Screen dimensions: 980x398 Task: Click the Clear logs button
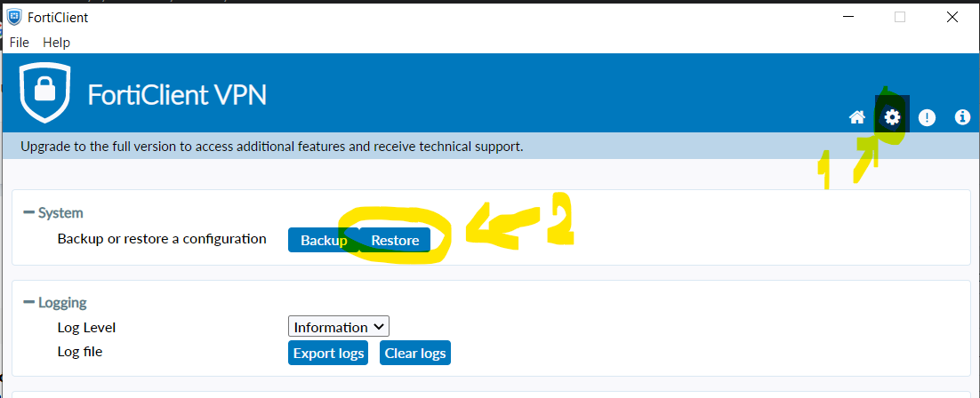pos(415,353)
